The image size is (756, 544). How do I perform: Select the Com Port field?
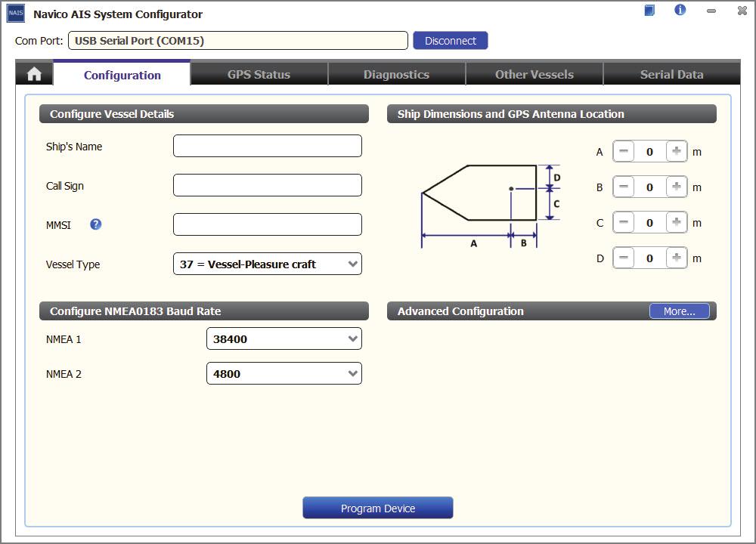pos(238,41)
